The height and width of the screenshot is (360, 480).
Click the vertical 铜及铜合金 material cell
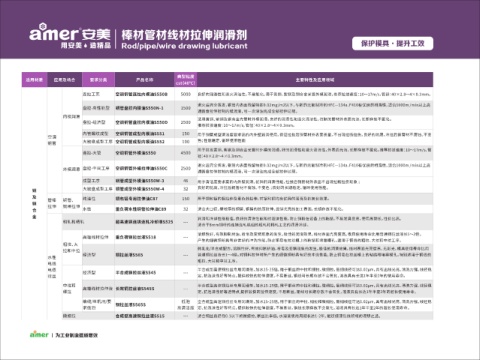[x=34, y=204]
